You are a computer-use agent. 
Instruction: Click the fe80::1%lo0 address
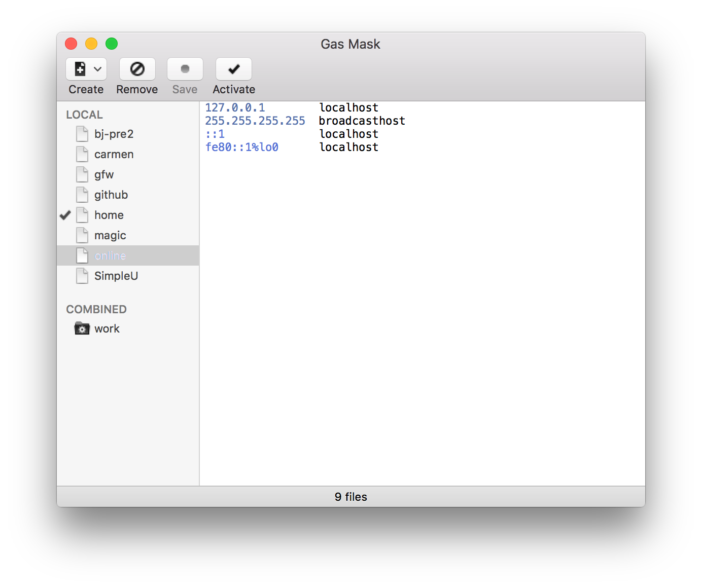(x=242, y=147)
